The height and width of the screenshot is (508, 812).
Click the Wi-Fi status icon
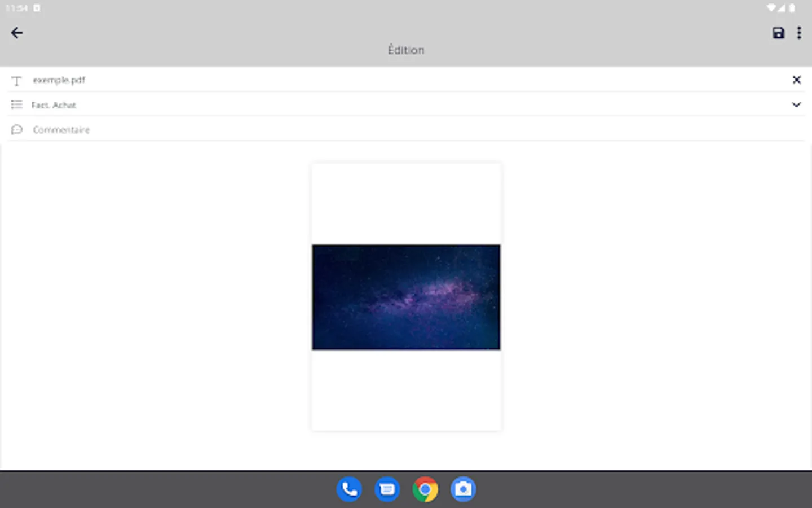[x=771, y=8]
